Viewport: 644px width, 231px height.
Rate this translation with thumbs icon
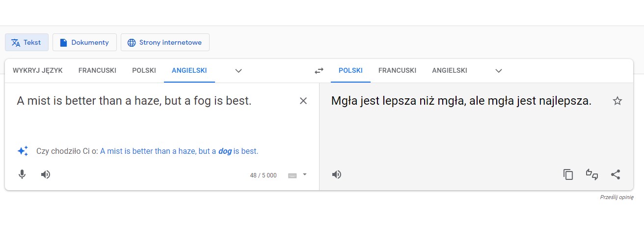click(x=592, y=174)
